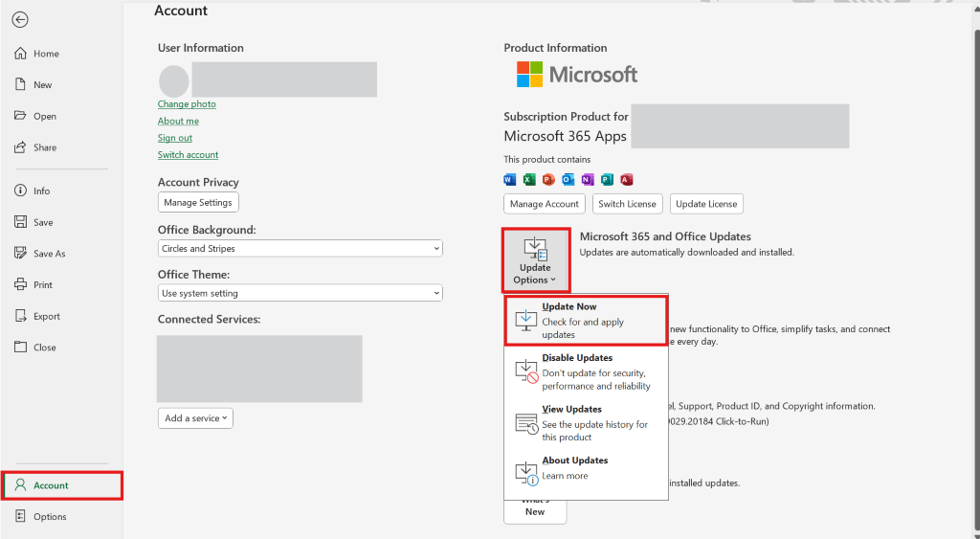Viewport: 980px width, 539px height.
Task: Click the Open folder icon
Action: 21,116
